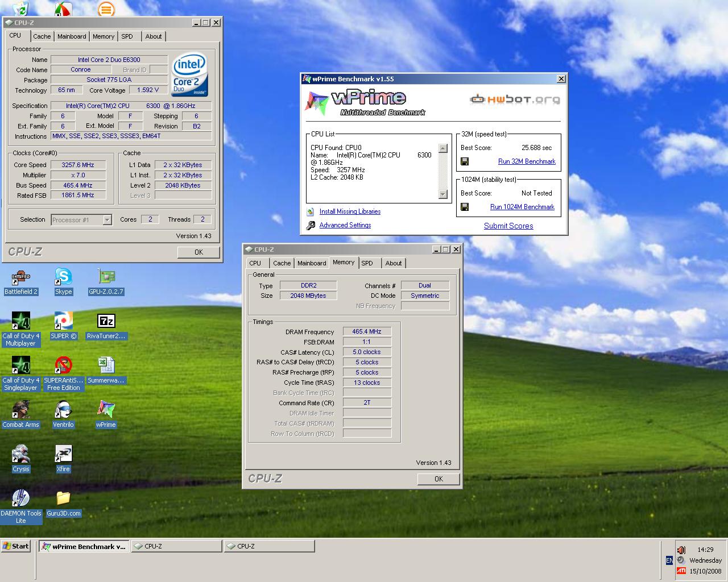The image size is (728, 582).
Task: Open SUPERAntiSpyware Free Edition icon
Action: point(63,374)
